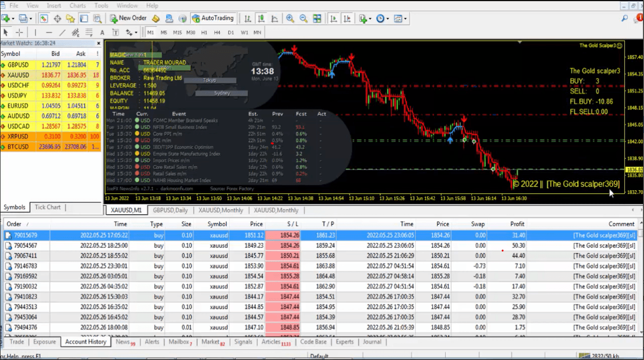The height and width of the screenshot is (360, 644).
Task: Open the Trade tab in Terminal
Action: (x=17, y=342)
